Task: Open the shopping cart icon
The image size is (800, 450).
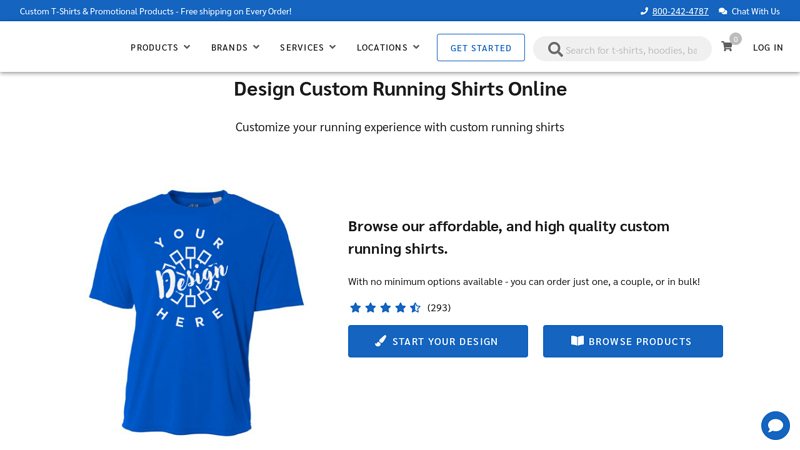Action: [x=727, y=47]
